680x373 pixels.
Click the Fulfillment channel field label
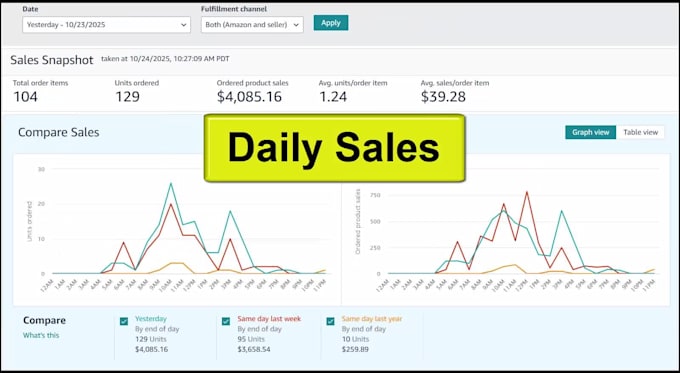[234, 9]
